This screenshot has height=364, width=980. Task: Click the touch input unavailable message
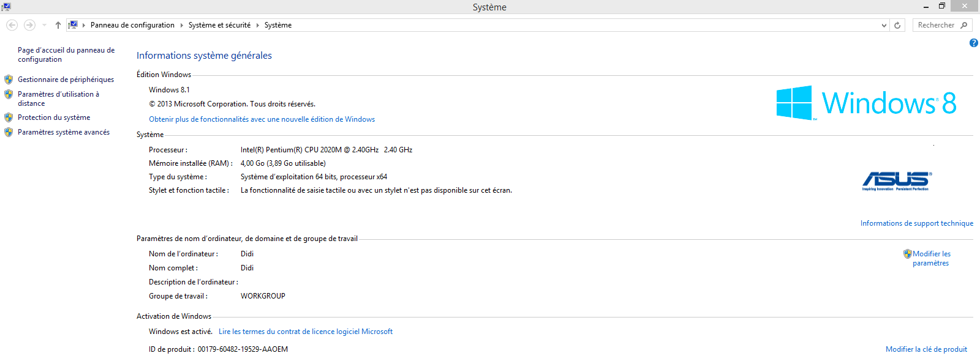[376, 190]
